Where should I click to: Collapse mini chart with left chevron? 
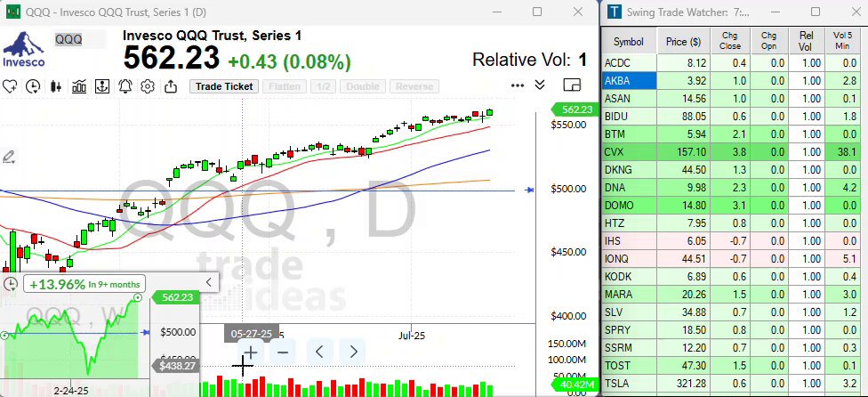209,282
